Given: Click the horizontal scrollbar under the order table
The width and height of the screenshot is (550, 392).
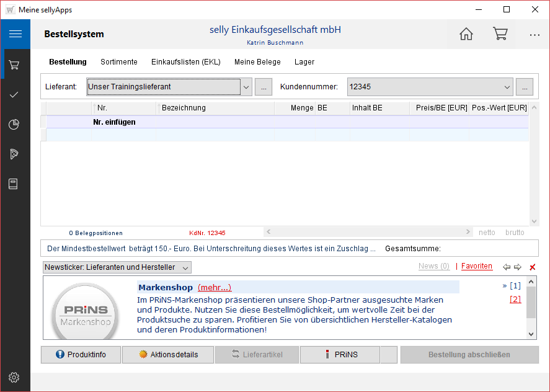Looking at the screenshot, I should click(368, 232).
